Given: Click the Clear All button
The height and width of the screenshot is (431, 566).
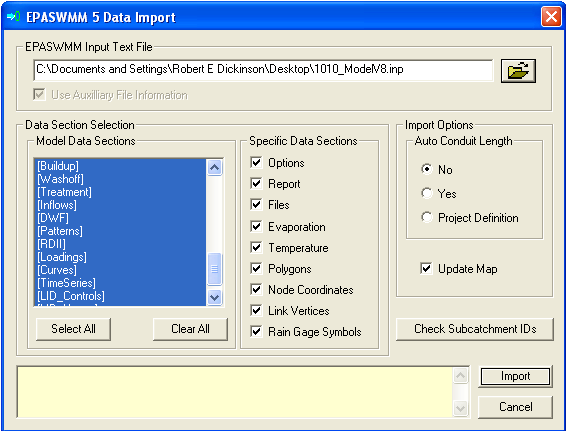Looking at the screenshot, I should pos(190,329).
